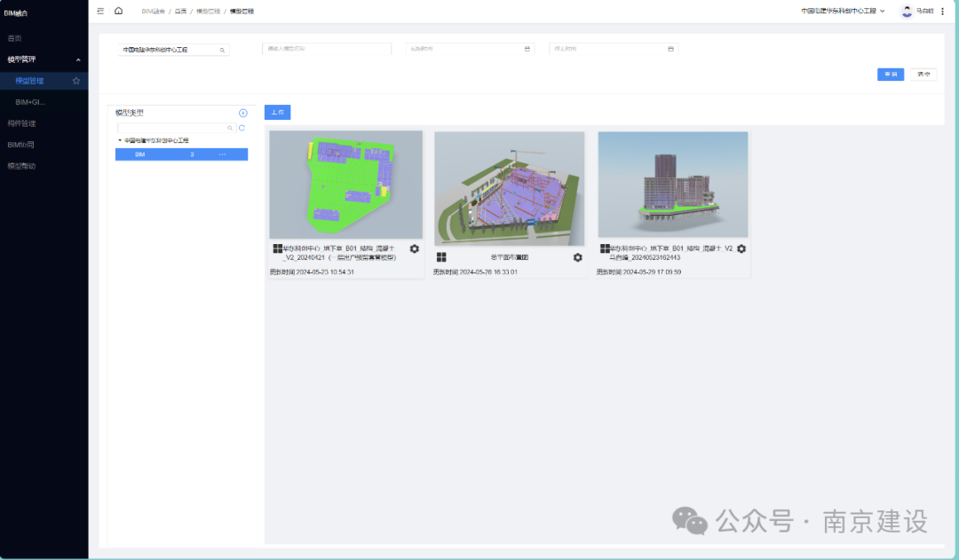Open the high-rise building model thumbnail

[673, 185]
